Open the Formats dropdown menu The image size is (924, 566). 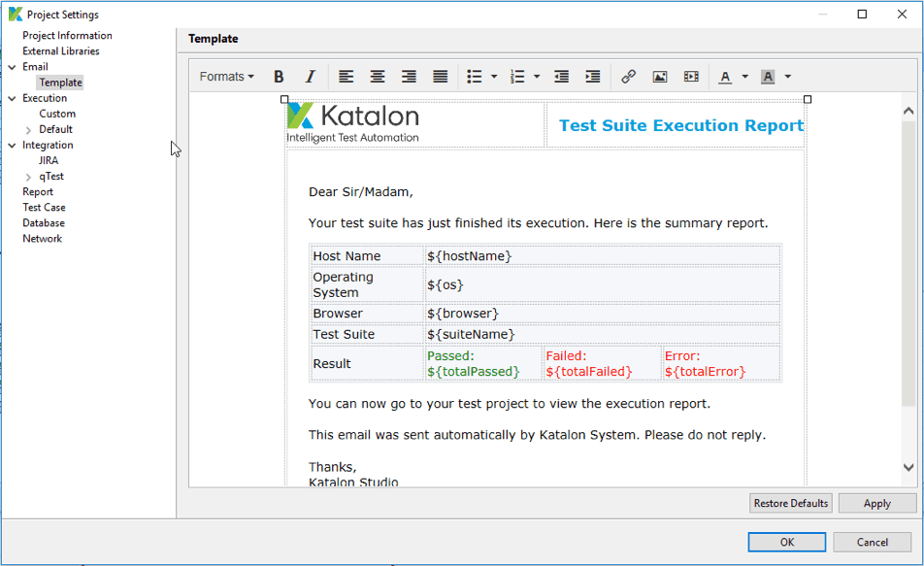pyautogui.click(x=227, y=77)
